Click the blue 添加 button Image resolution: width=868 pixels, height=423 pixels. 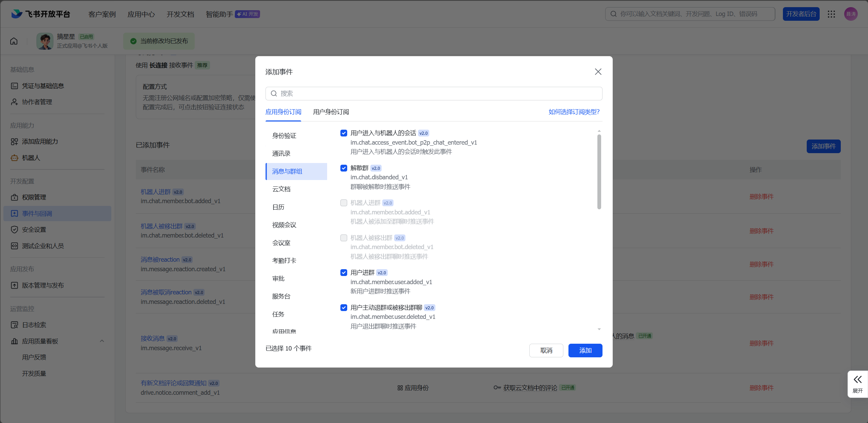point(585,351)
